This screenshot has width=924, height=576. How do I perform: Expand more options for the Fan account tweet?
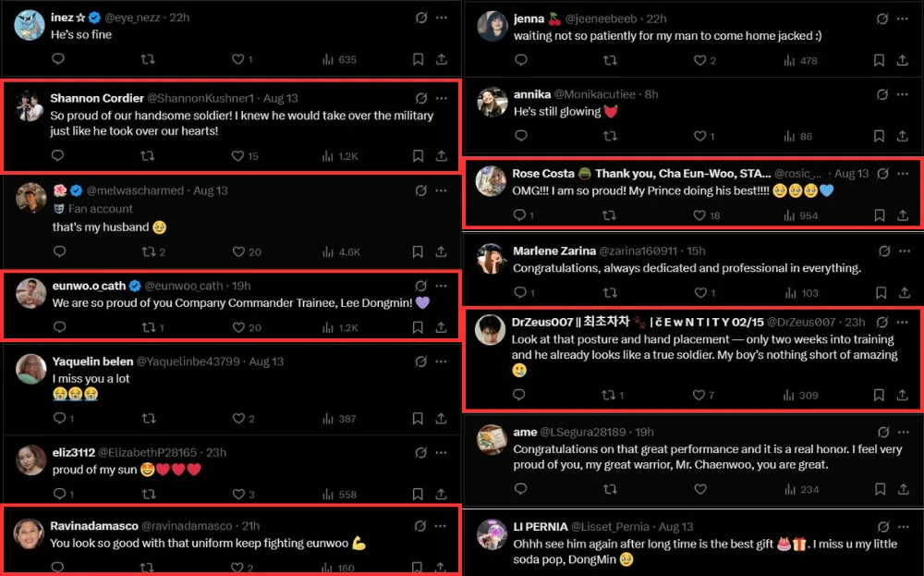[x=442, y=190]
